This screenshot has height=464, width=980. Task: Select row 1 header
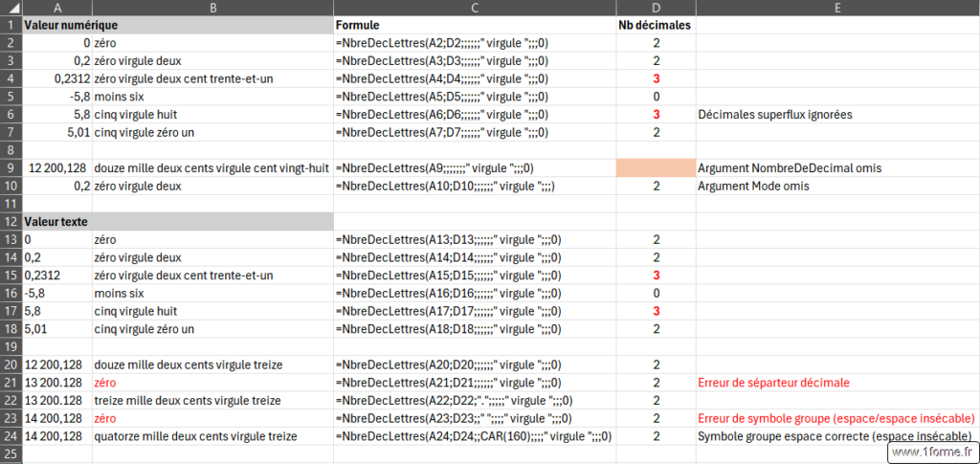pyautogui.click(x=11, y=26)
